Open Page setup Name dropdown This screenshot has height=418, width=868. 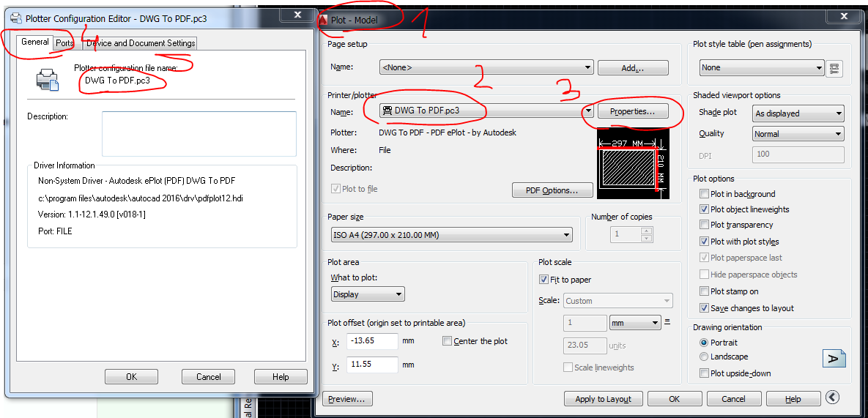[486, 67]
